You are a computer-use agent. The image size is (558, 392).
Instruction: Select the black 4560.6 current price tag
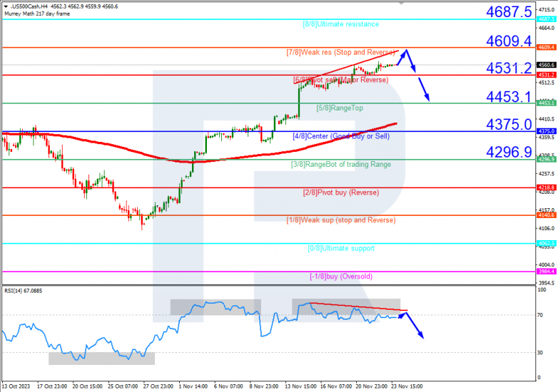[x=547, y=65]
